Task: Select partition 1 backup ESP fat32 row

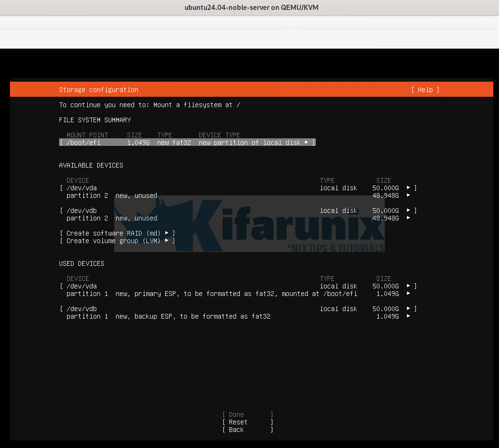Action: pos(238,317)
